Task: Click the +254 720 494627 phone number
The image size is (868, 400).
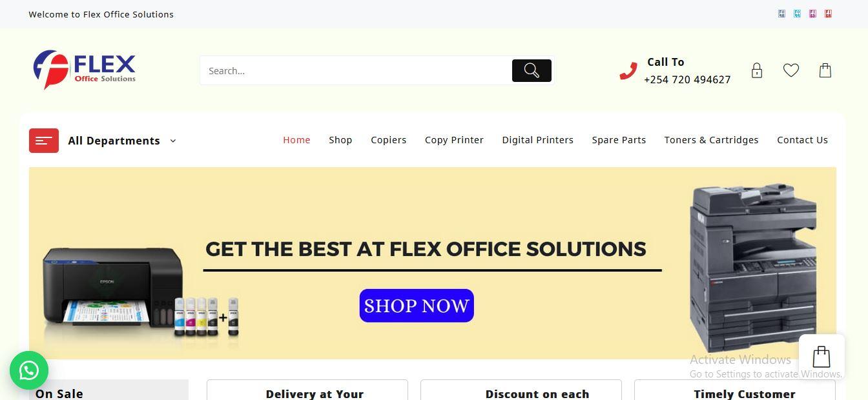Action: click(687, 79)
